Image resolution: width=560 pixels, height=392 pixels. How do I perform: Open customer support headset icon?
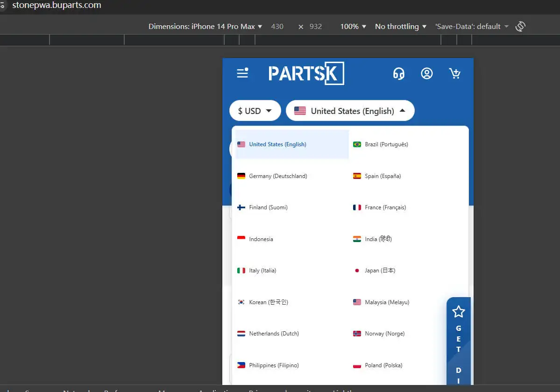[398, 73]
